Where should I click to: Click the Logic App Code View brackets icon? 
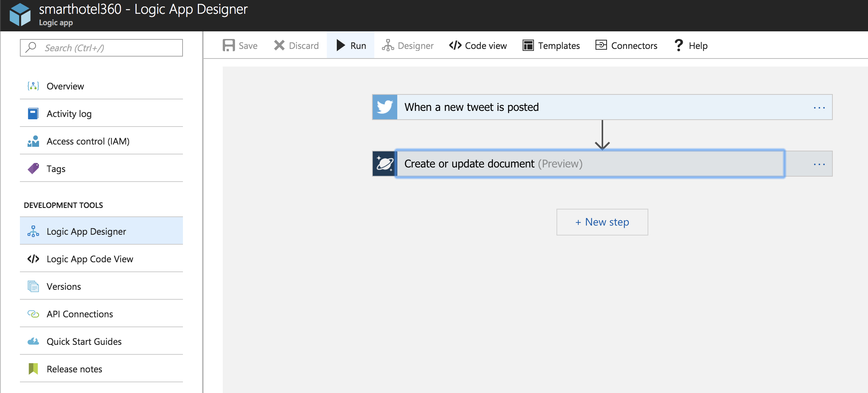(33, 259)
